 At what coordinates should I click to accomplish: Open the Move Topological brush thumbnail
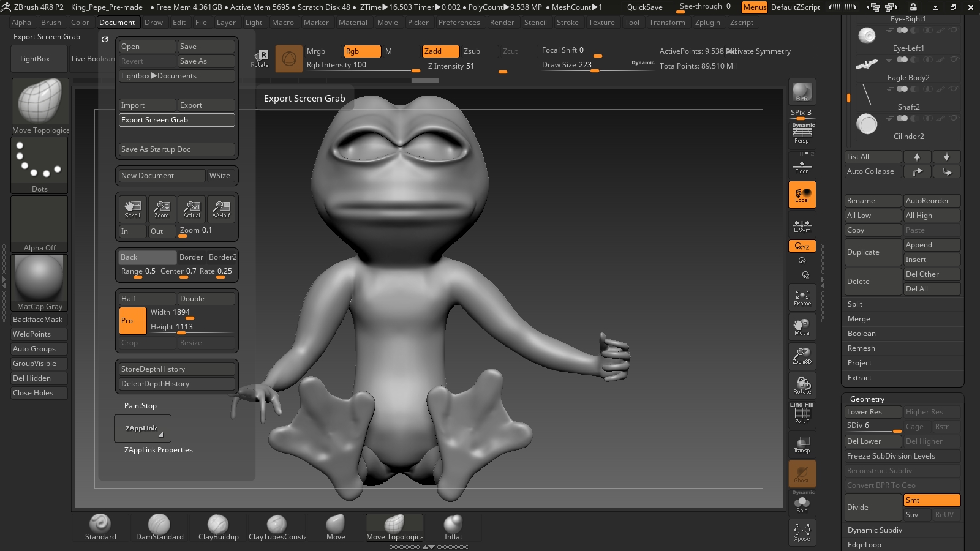40,107
